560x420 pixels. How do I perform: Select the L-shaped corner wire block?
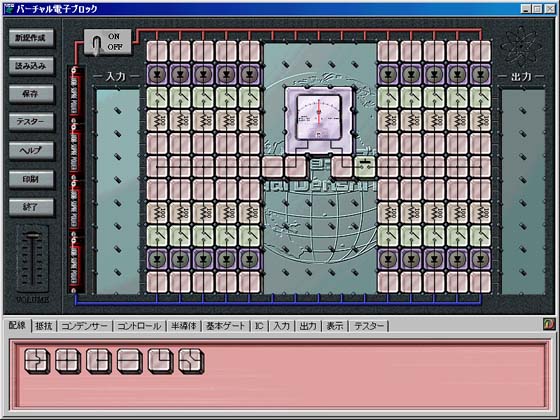[x=160, y=361]
